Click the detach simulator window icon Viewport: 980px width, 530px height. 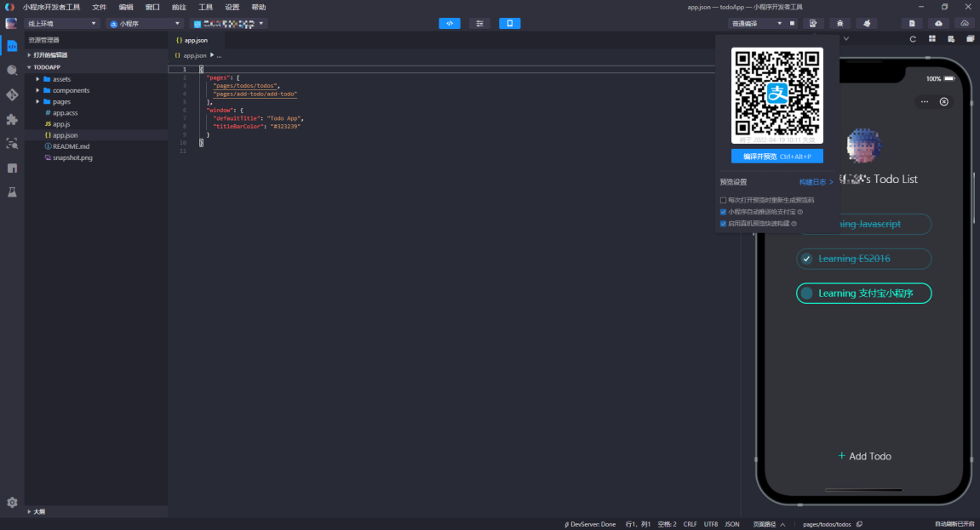970,38
